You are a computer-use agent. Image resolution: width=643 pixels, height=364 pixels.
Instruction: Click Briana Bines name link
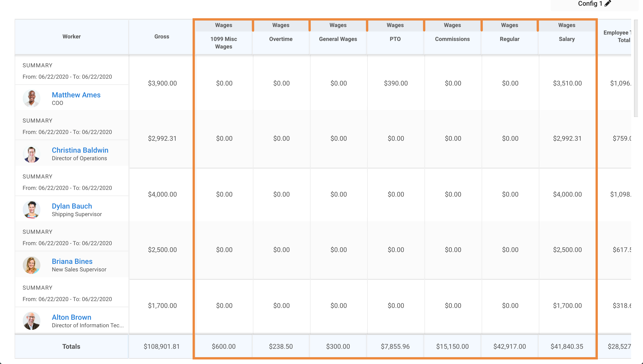[x=72, y=262]
